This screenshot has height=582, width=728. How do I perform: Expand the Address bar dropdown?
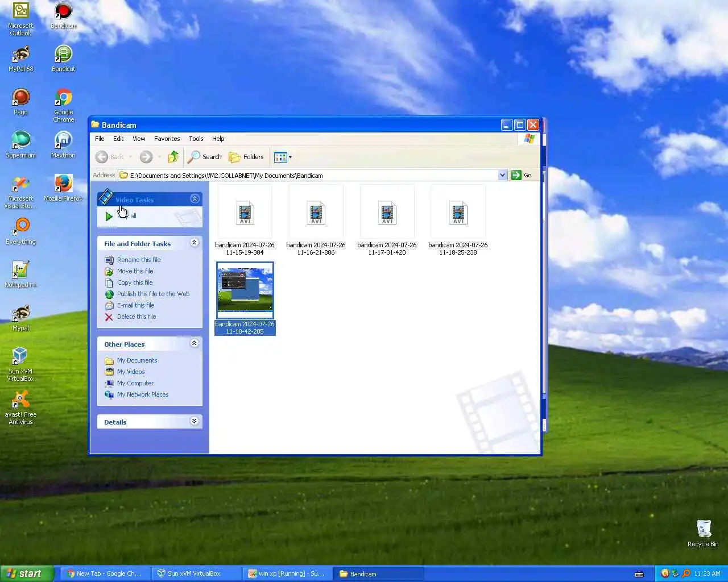502,175
